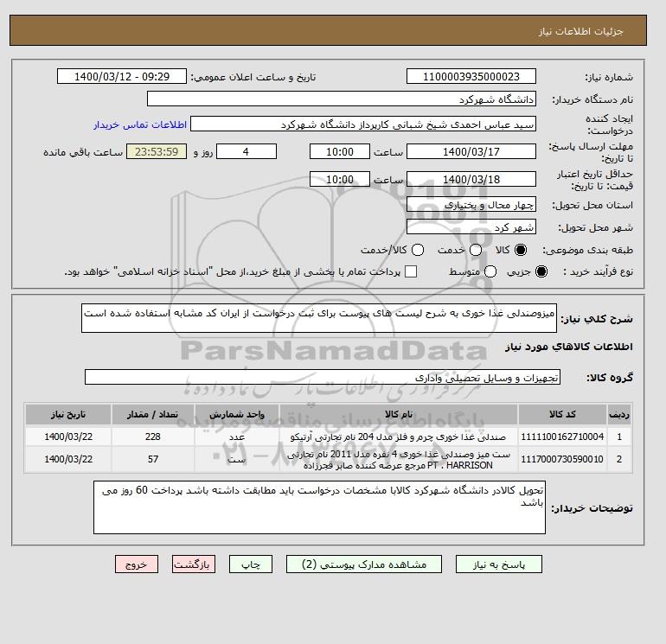Screen dimensions: 666x644
Task: Click the need date 1400/03/22 in row 1
Action: [68, 437]
